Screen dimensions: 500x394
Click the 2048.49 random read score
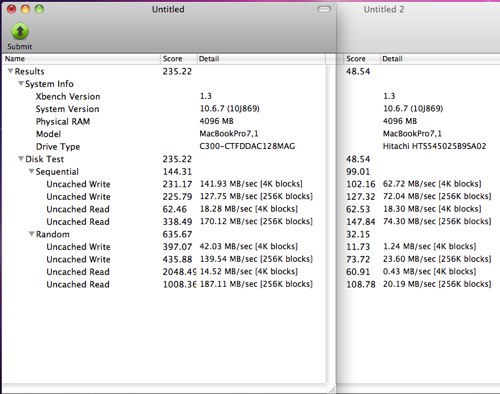point(179,272)
